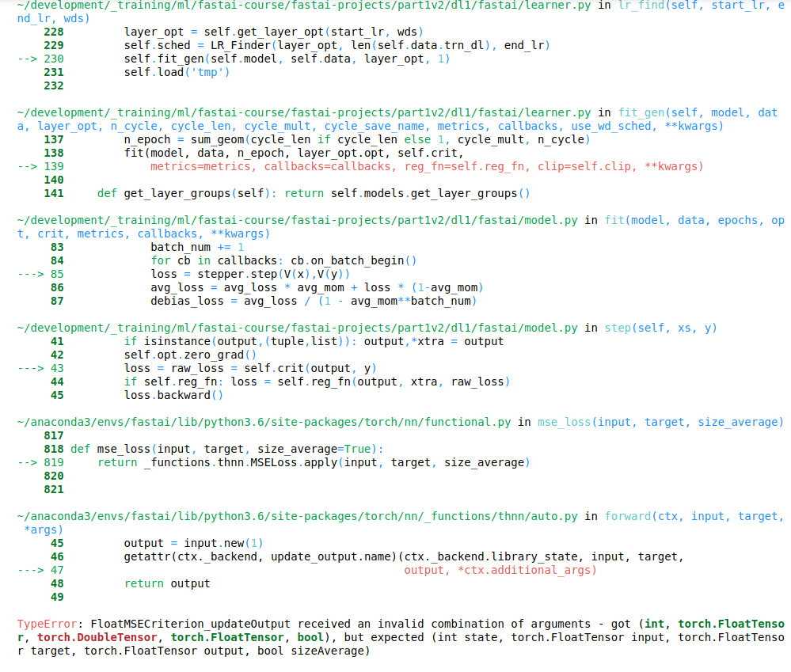791x672 pixels.
Task: Click the 'def get_layer_groups(self)' line
Action: point(314,194)
